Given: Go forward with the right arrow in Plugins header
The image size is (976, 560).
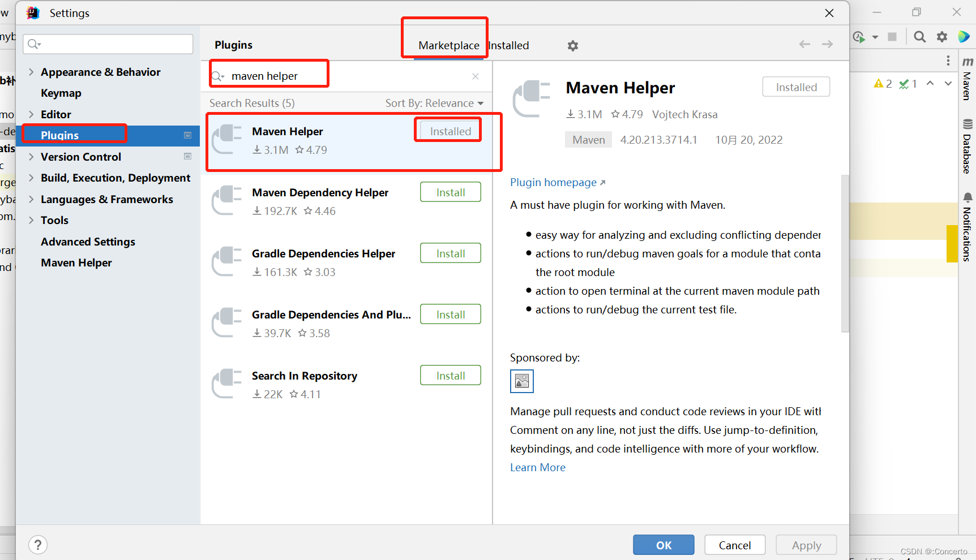Looking at the screenshot, I should click(x=827, y=44).
